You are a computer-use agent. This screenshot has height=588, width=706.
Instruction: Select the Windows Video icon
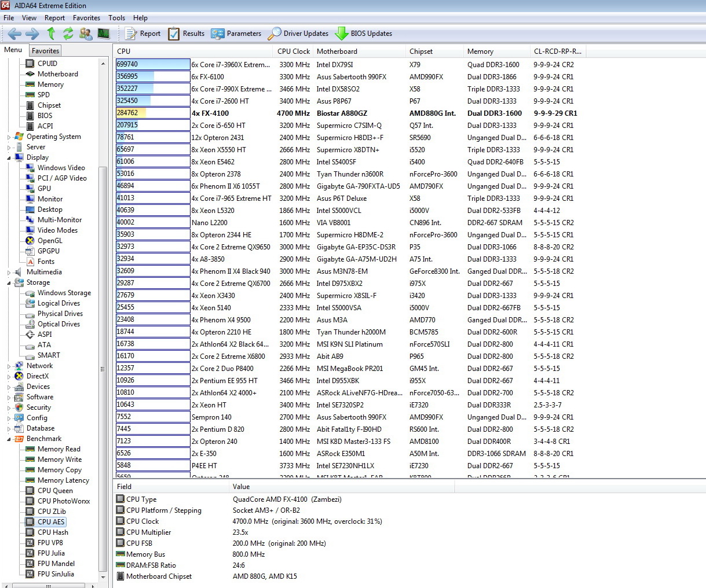30,168
